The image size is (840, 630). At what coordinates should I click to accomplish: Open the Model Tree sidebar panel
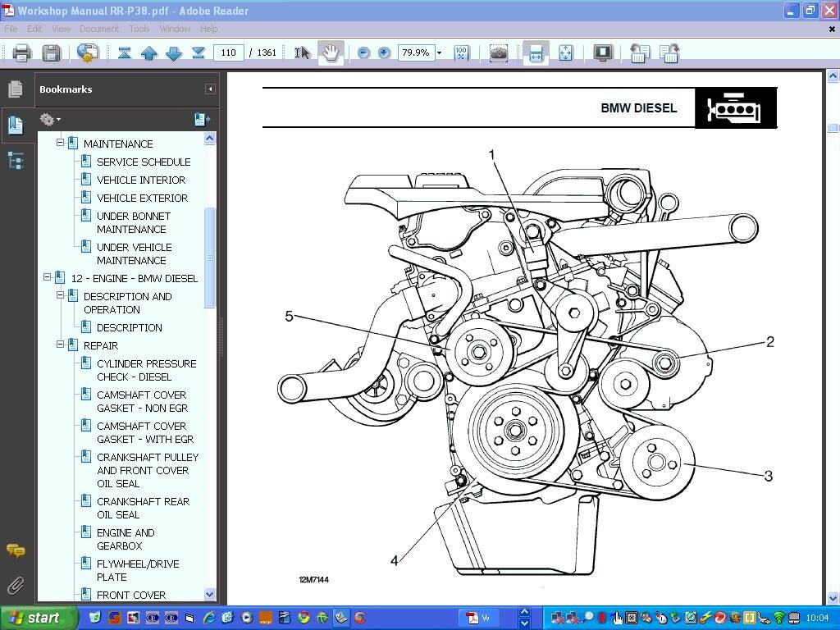coord(16,160)
